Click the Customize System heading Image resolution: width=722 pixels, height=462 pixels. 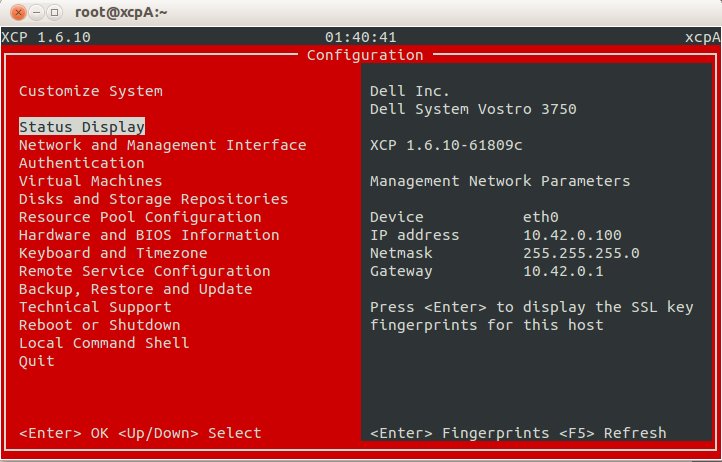pos(90,91)
